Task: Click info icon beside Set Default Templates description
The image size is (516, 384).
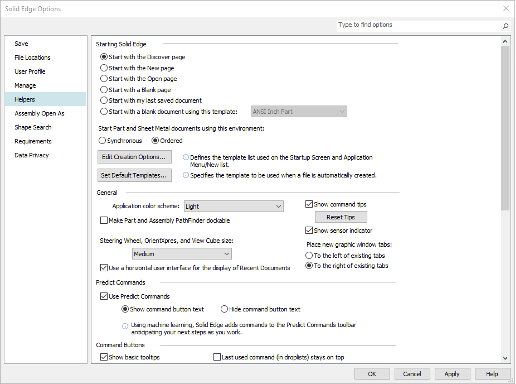Action: [186, 175]
